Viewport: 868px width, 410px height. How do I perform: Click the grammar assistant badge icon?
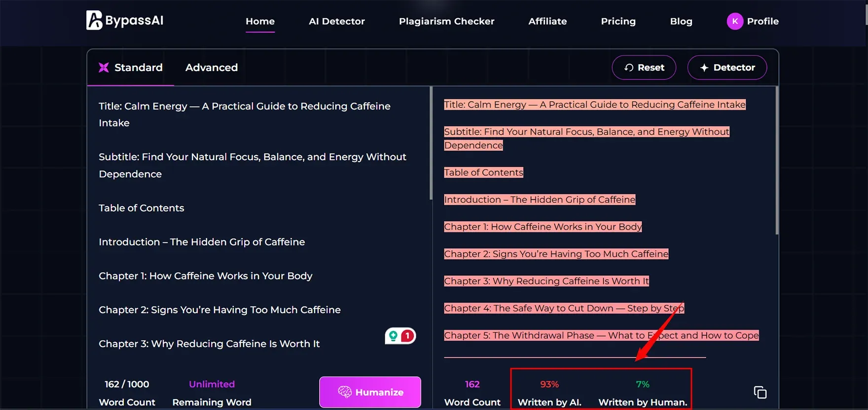pos(400,336)
